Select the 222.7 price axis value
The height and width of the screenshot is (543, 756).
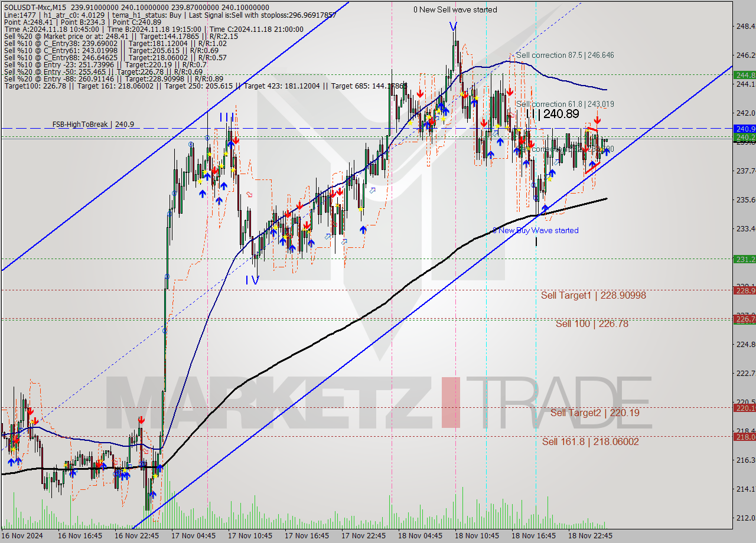point(745,373)
